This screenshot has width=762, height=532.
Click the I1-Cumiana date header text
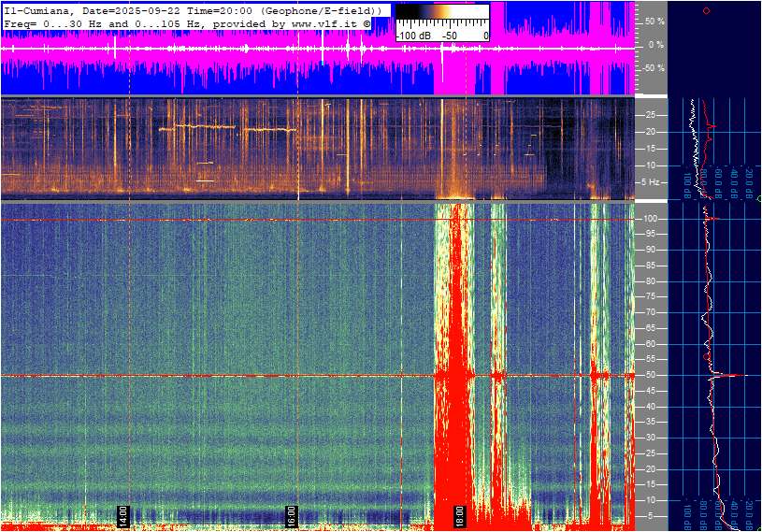click(193, 10)
